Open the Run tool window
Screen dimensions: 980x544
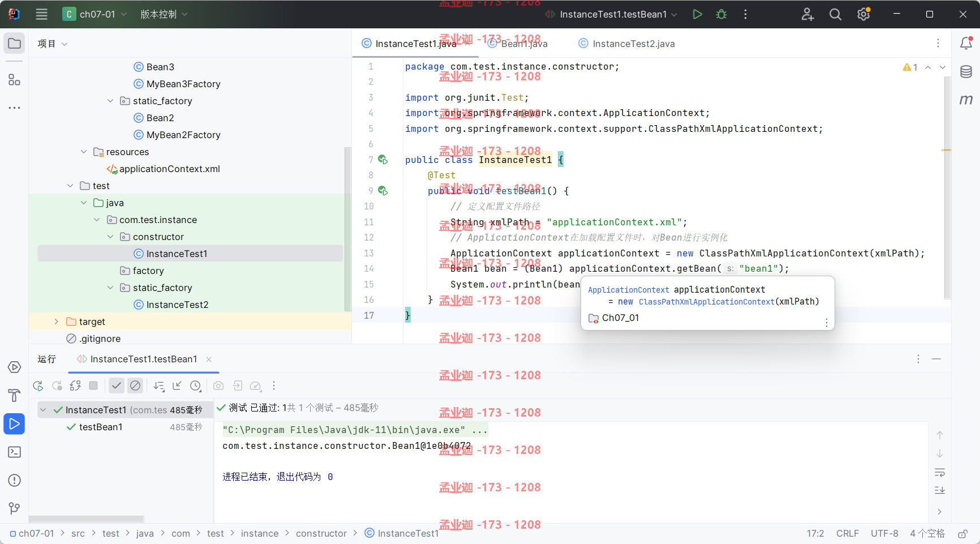click(x=14, y=423)
